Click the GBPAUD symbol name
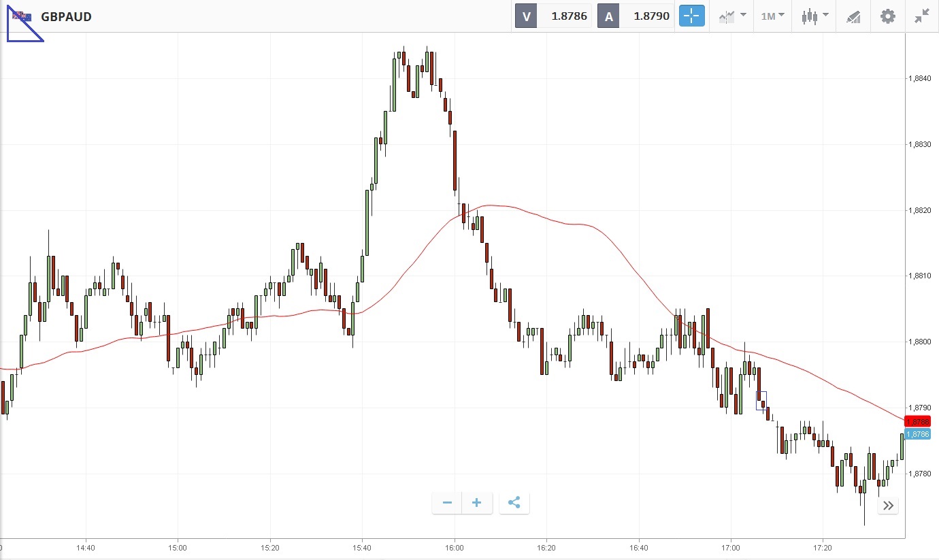Image resolution: width=939 pixels, height=560 pixels. click(x=66, y=16)
